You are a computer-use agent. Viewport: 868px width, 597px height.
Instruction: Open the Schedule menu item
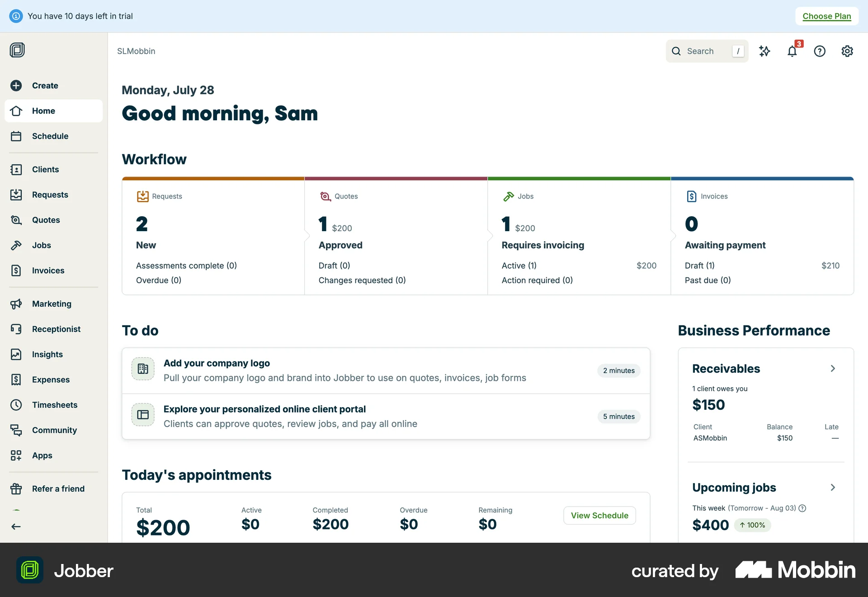coord(50,136)
